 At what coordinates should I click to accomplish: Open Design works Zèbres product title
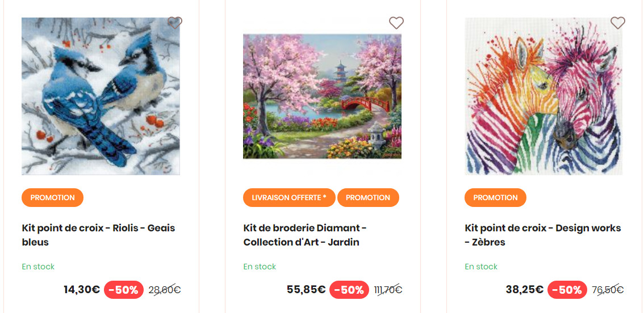click(x=542, y=235)
